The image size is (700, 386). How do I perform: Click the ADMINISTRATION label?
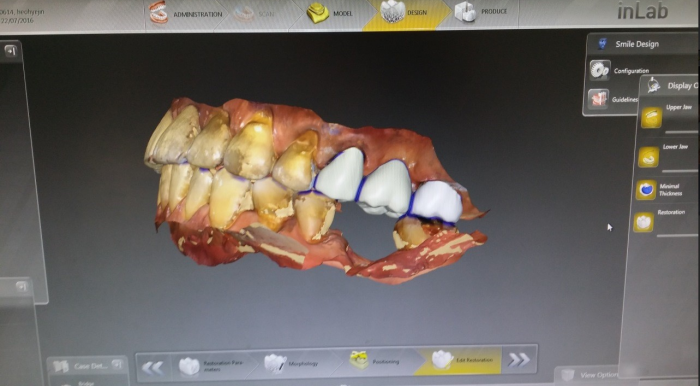198,14
